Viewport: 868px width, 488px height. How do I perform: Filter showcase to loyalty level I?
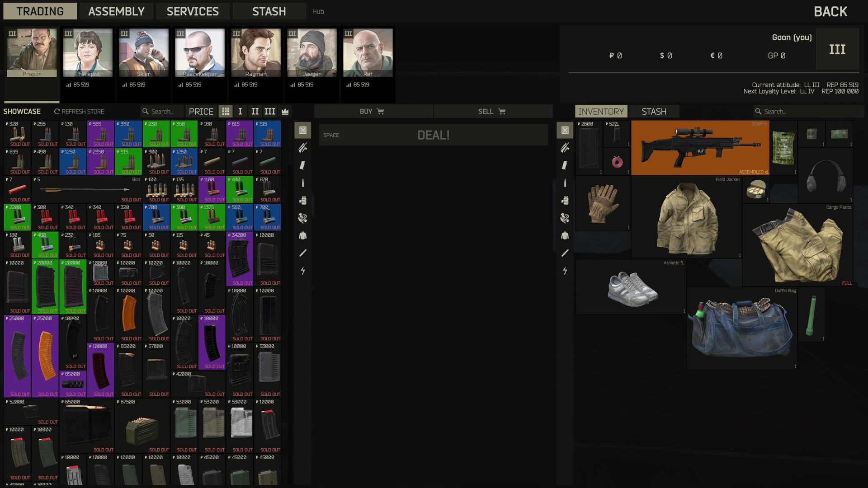pos(240,112)
